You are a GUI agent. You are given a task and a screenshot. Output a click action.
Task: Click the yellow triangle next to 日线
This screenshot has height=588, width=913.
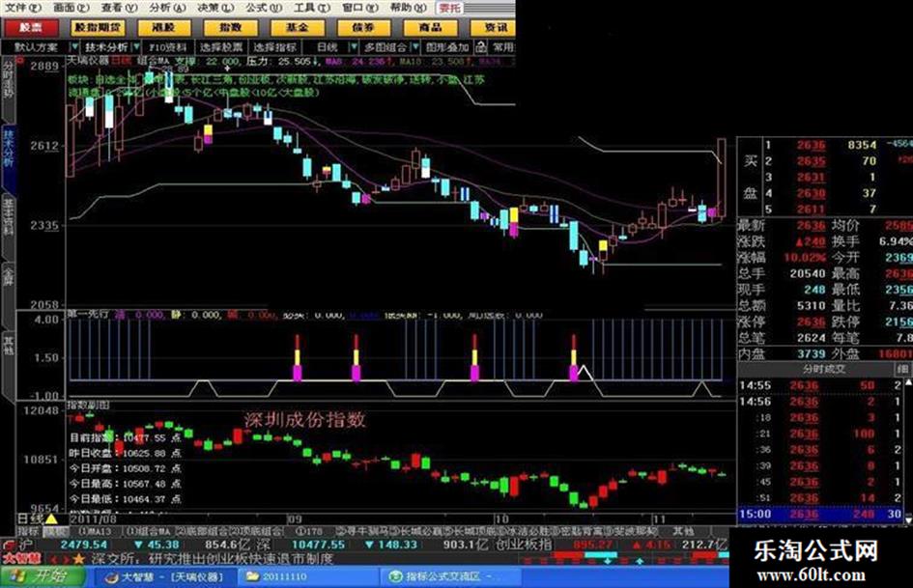pyautogui.click(x=51, y=518)
